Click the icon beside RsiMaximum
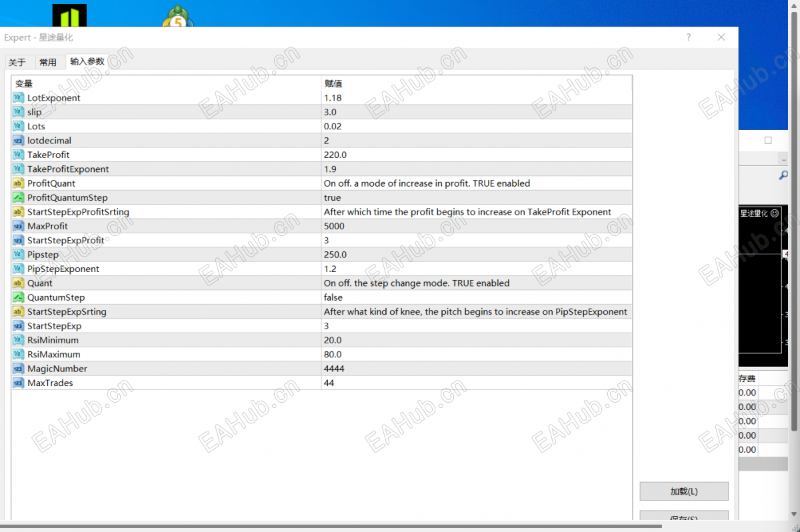Viewport: 800px width, 532px height. pyautogui.click(x=19, y=355)
